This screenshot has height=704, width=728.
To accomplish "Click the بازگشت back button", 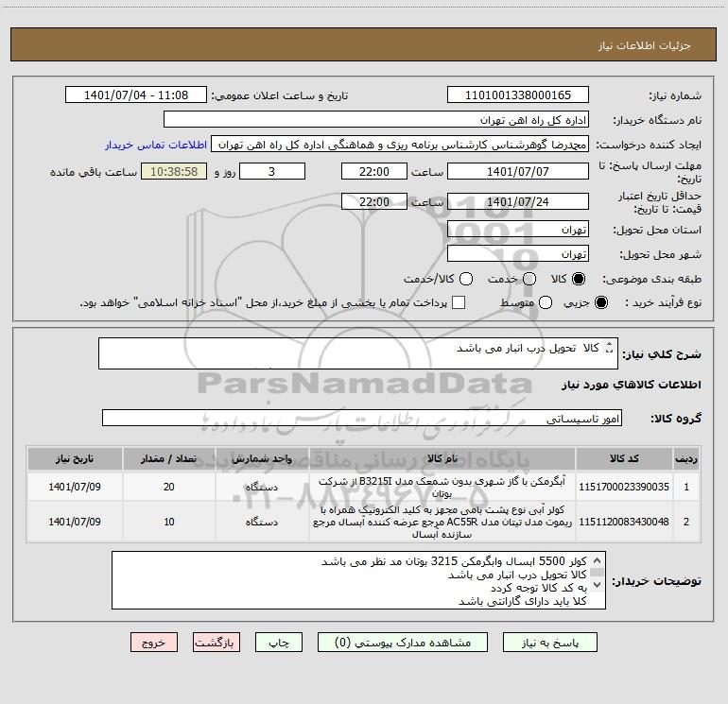I will 217,643.
